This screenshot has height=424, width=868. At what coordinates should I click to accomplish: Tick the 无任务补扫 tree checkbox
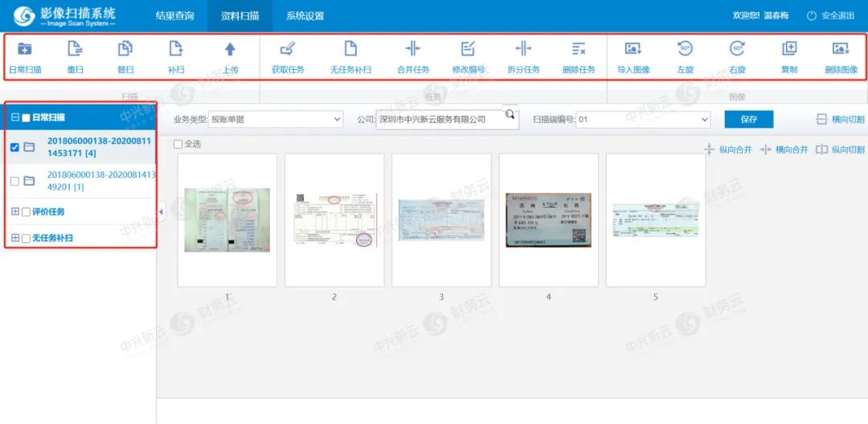[x=26, y=238]
